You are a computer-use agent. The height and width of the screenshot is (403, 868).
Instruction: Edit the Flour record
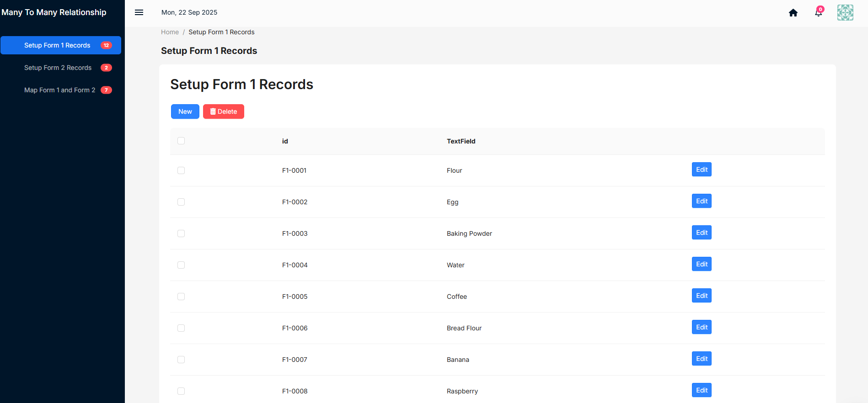(702, 170)
